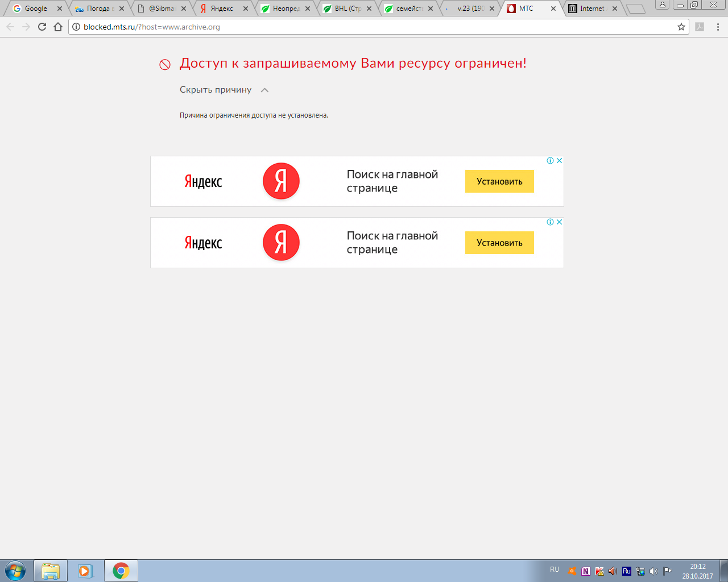Switch to the Google tab
728x582 pixels.
coord(35,9)
